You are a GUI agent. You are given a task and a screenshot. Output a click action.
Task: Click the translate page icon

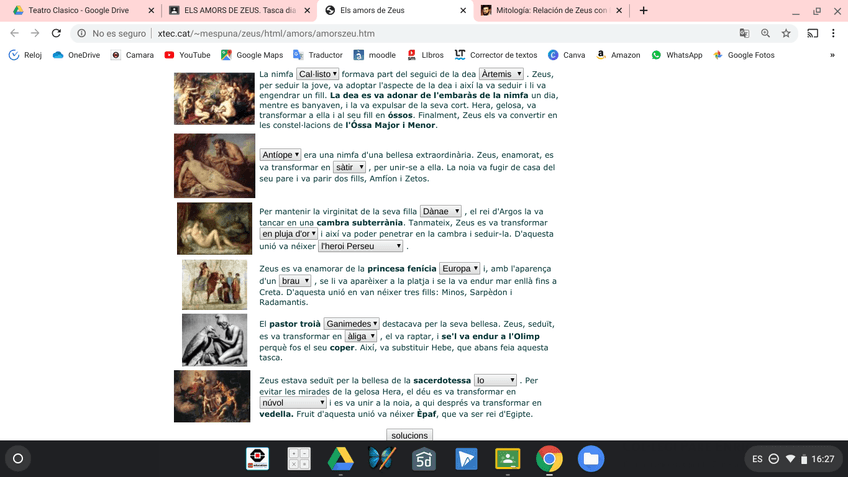click(744, 34)
